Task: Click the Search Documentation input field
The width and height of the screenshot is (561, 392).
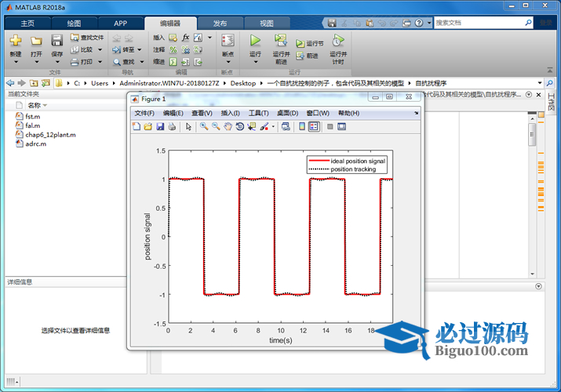Action: (x=479, y=23)
